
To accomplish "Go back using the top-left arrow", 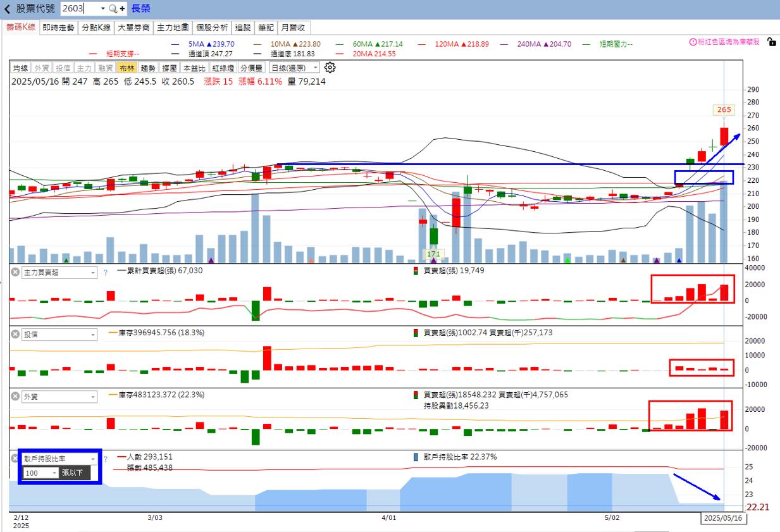I will (x=7, y=9).
